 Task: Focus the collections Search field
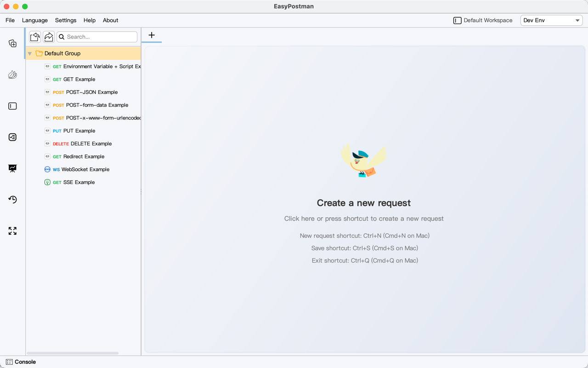click(x=97, y=37)
